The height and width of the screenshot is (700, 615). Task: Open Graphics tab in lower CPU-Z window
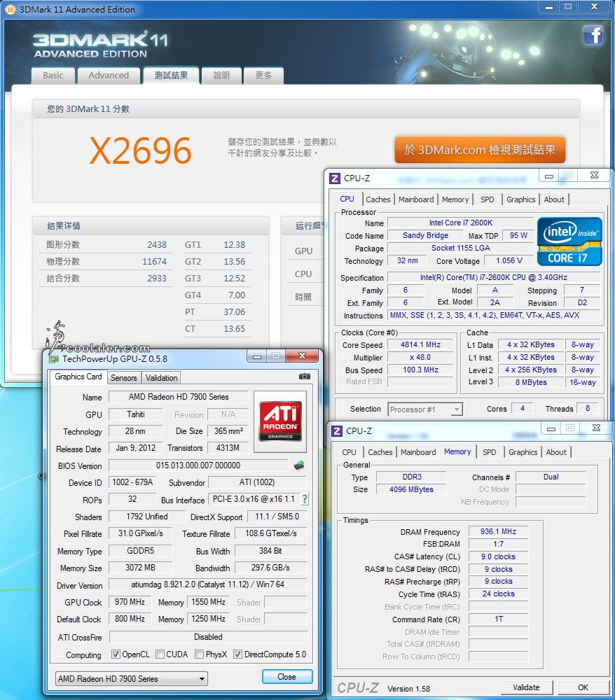(x=523, y=452)
